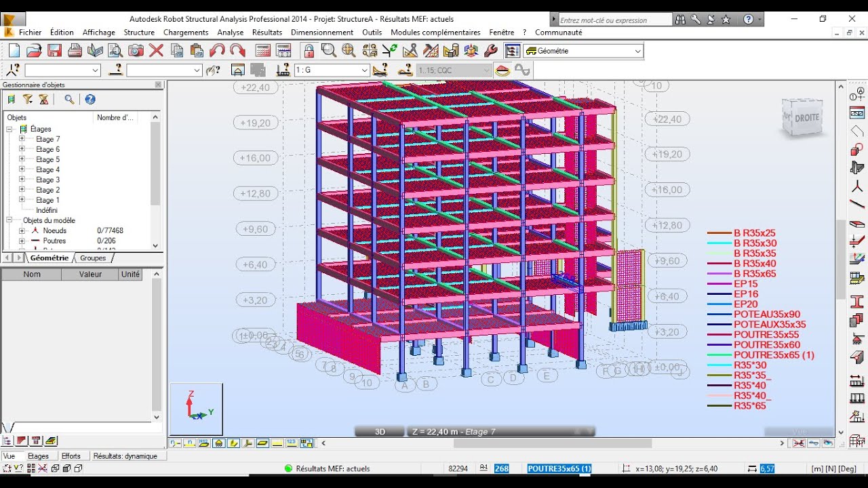
Task: Click the bar sections I-beam icon
Action: 857,302
